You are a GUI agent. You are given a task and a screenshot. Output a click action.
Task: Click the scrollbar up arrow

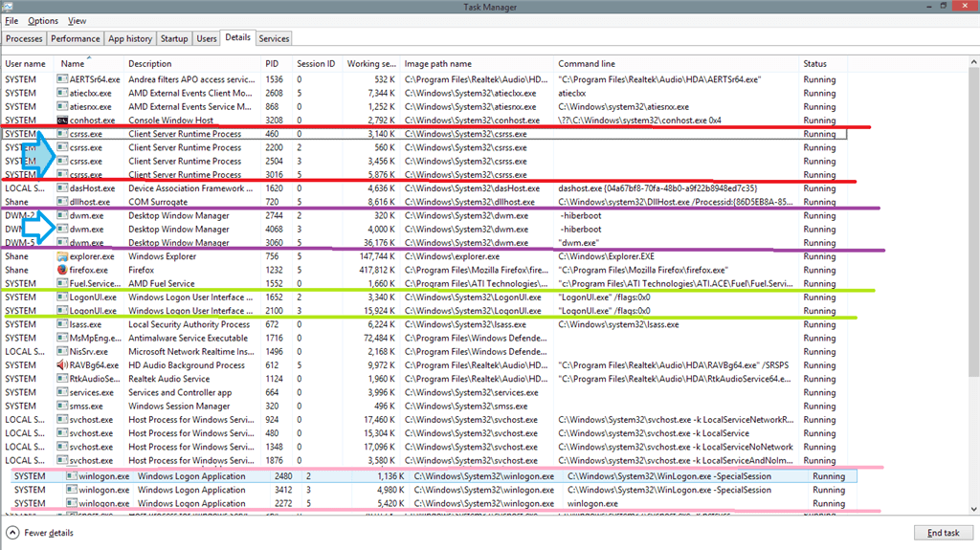tap(973, 62)
